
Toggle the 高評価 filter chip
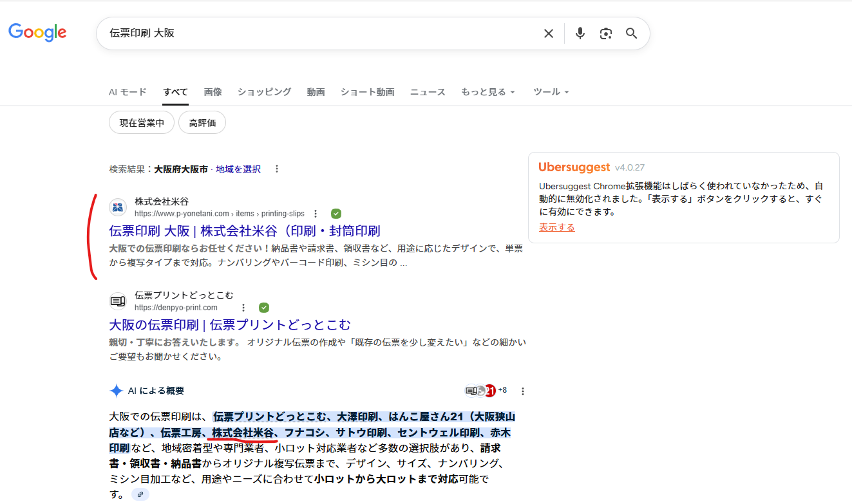(202, 123)
